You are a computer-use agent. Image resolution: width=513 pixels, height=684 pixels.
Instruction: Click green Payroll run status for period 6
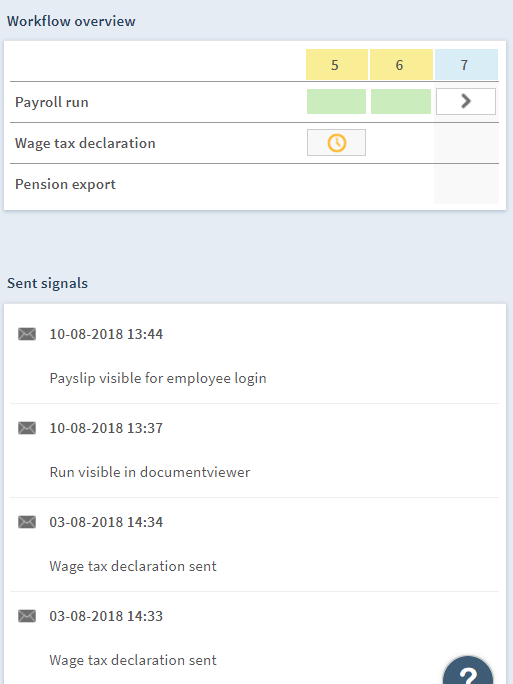401,101
